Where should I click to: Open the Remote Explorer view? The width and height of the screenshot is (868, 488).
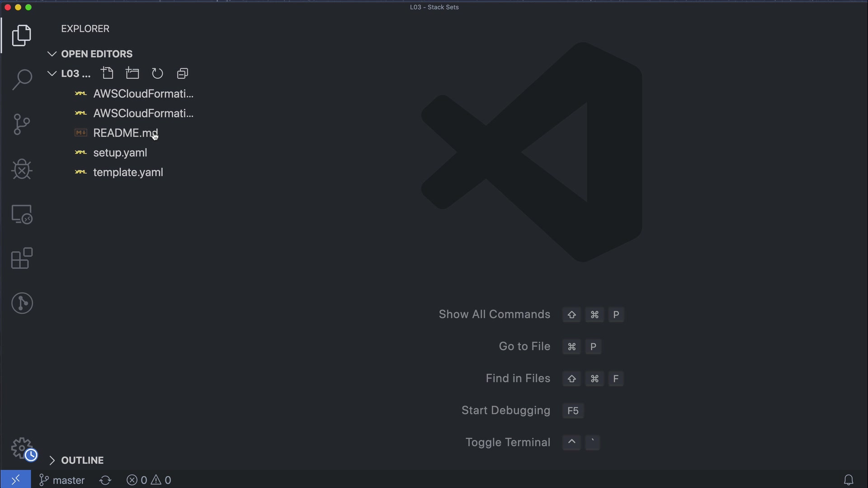22,214
